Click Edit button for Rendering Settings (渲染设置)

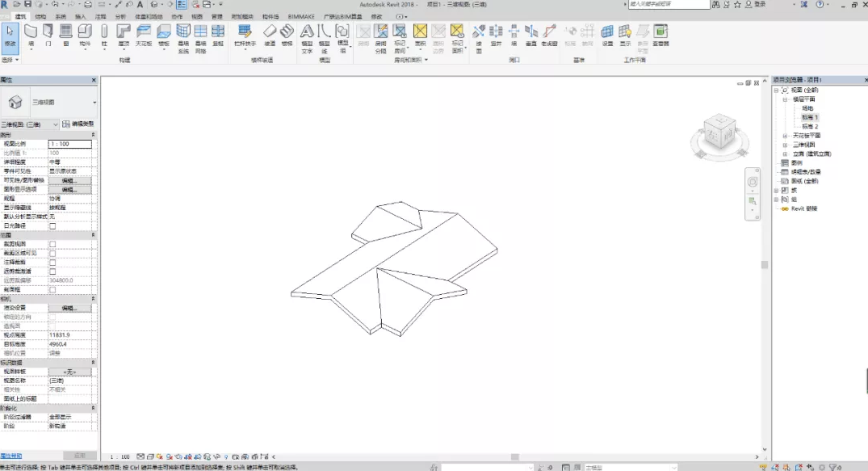[x=69, y=308]
